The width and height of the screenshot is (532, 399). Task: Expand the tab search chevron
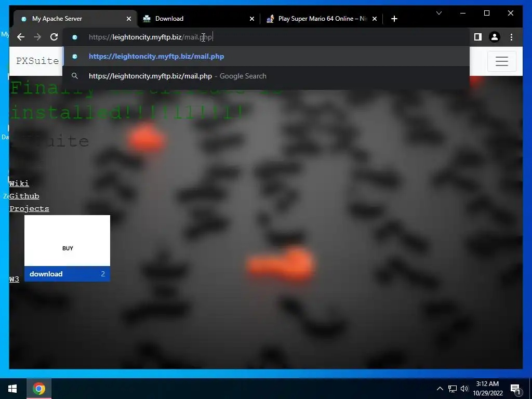pos(438,13)
